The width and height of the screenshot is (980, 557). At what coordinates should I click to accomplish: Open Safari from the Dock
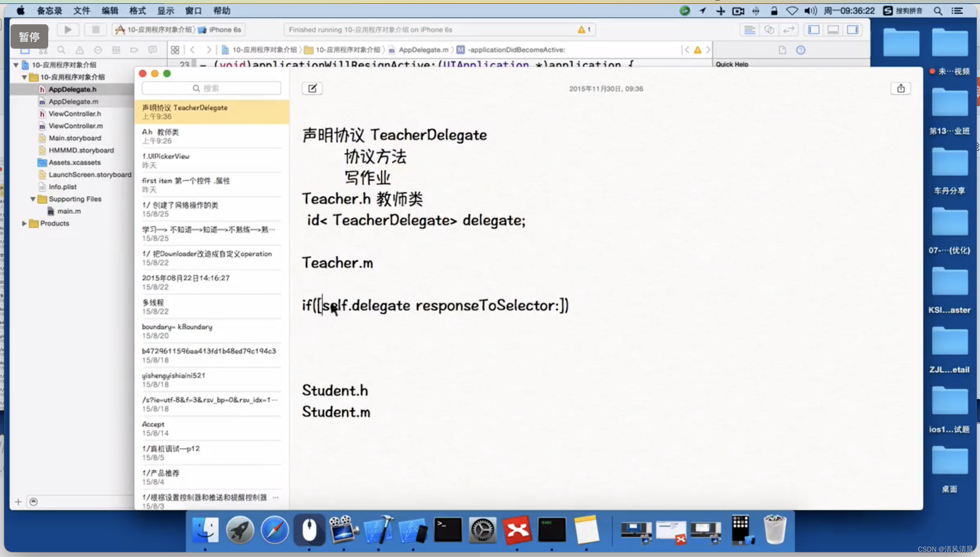274,530
